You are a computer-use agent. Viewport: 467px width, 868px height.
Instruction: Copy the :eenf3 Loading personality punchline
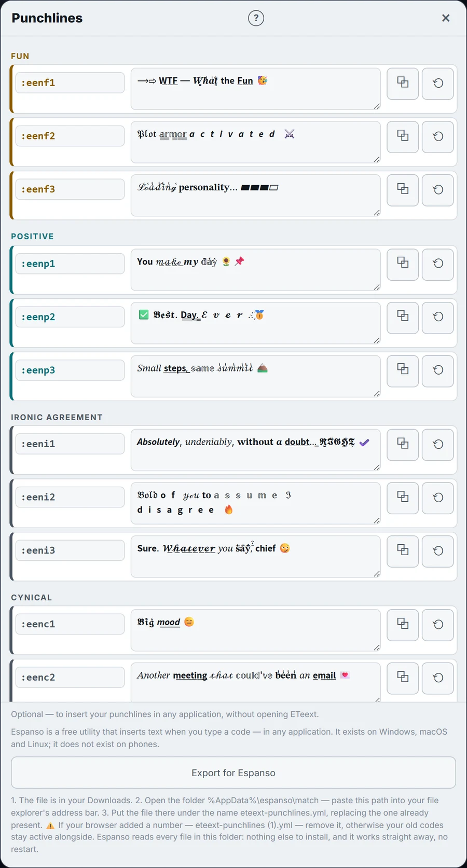tap(403, 190)
